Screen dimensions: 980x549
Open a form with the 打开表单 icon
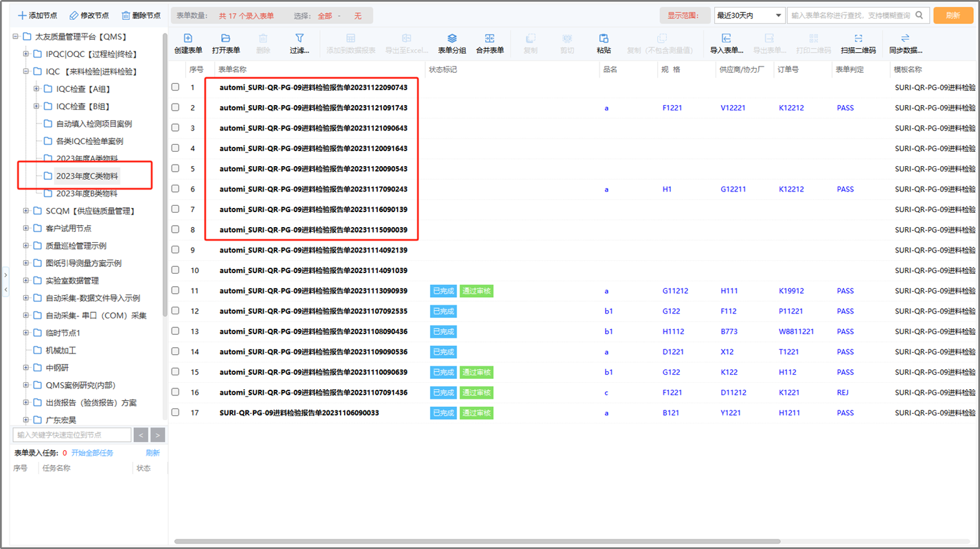coord(225,39)
